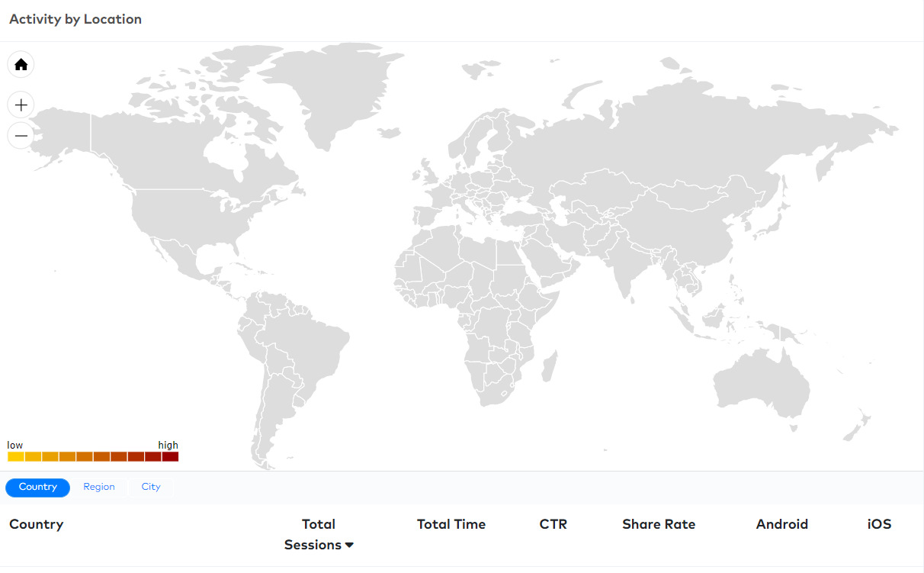Switch to the Region tab
924x573 pixels.
(99, 488)
